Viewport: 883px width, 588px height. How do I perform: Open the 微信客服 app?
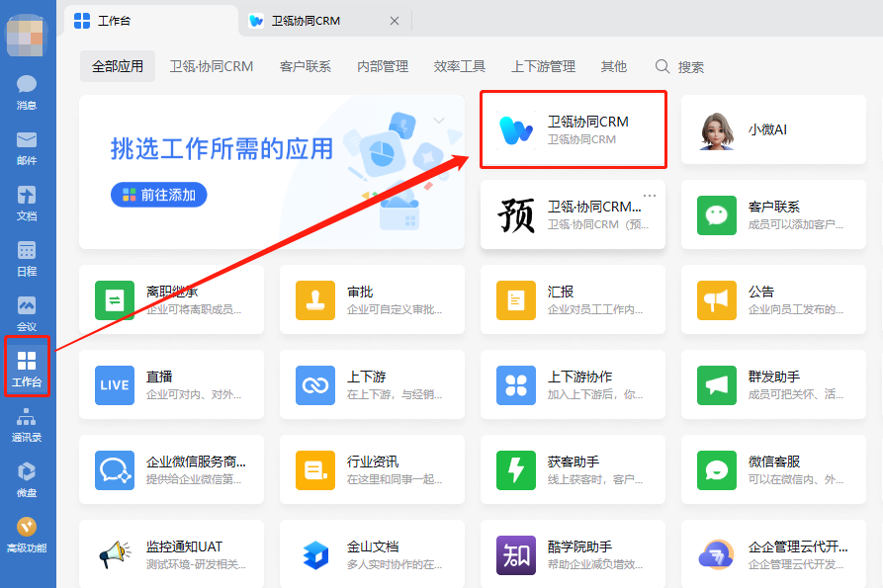773,469
